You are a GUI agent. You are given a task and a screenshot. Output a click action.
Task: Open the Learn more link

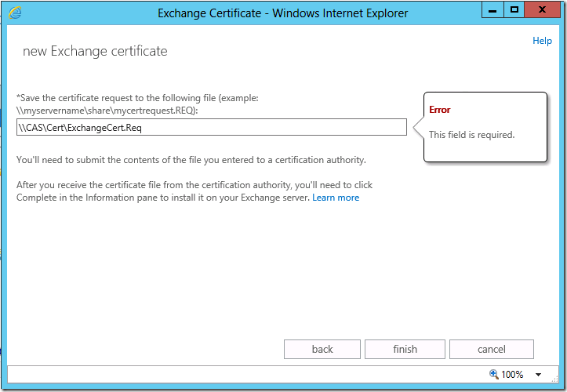click(336, 198)
